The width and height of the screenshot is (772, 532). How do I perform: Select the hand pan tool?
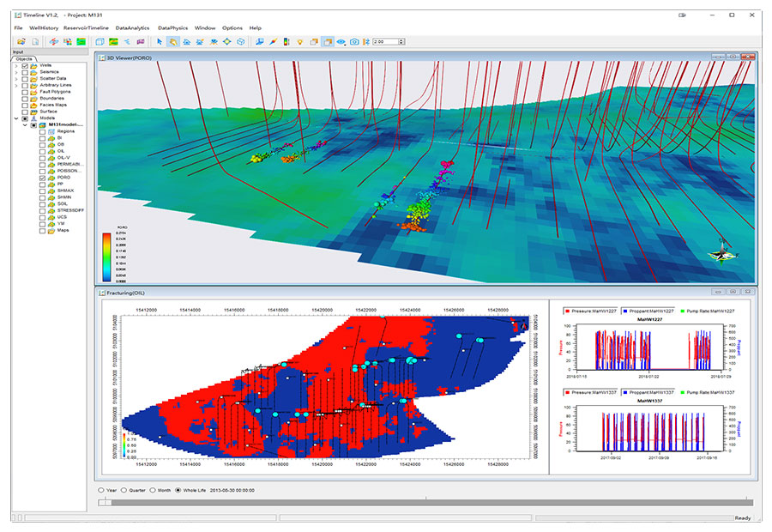pos(172,42)
